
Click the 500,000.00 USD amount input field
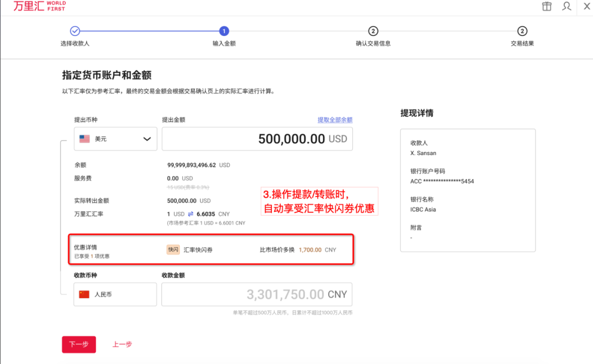257,139
